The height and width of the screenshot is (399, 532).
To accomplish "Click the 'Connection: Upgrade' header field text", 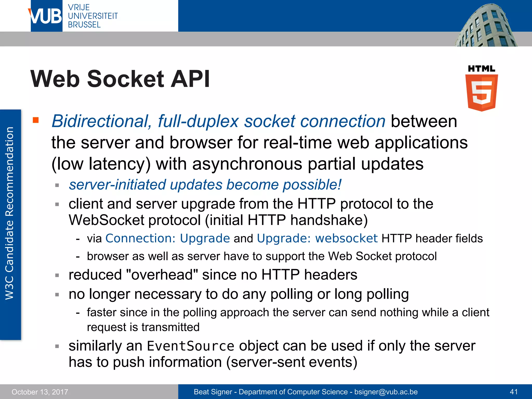I will coord(168,238).
